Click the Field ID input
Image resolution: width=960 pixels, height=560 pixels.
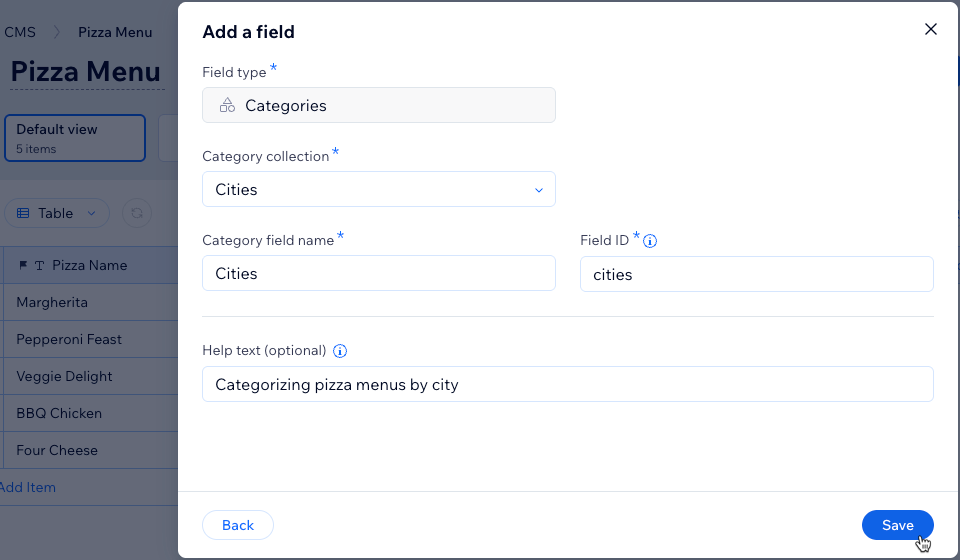(757, 274)
